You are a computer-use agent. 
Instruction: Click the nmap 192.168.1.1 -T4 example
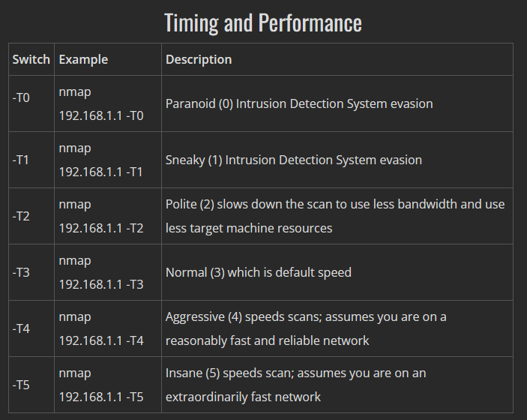[x=101, y=328]
